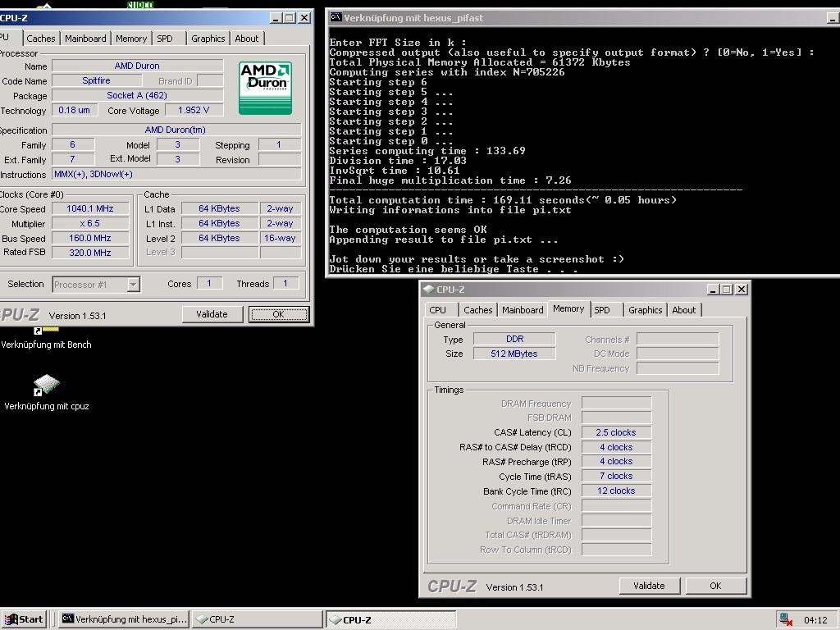Select the Verknüpfung mit Bench desktop shortcut
This screenshot has width=840, height=630.
click(46, 345)
